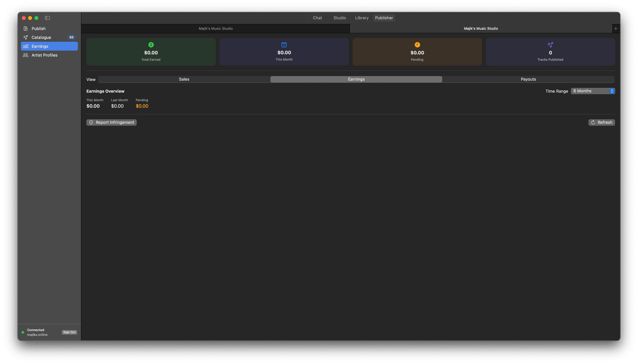The image size is (638, 364).
Task: Click the Catalogue music list icon
Action: pos(26,37)
